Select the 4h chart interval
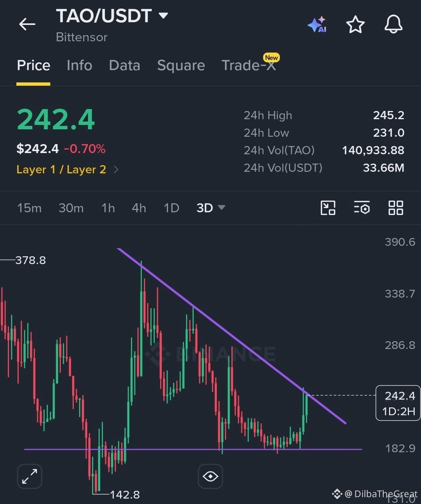This screenshot has height=504, width=421. (139, 208)
